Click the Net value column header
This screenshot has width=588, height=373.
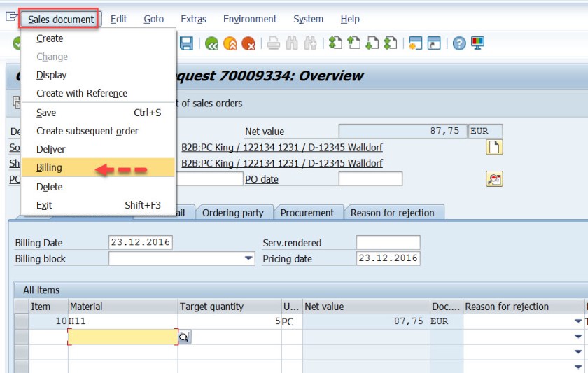click(x=366, y=307)
